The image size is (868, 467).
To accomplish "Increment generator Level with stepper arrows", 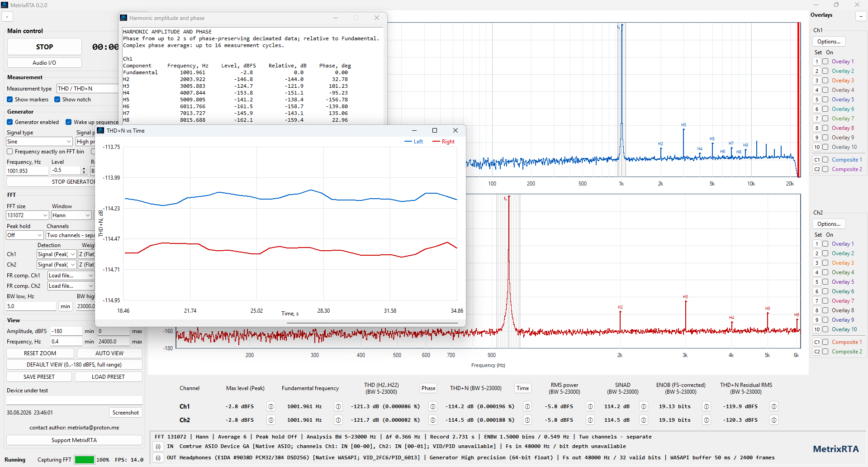I will [84, 168].
